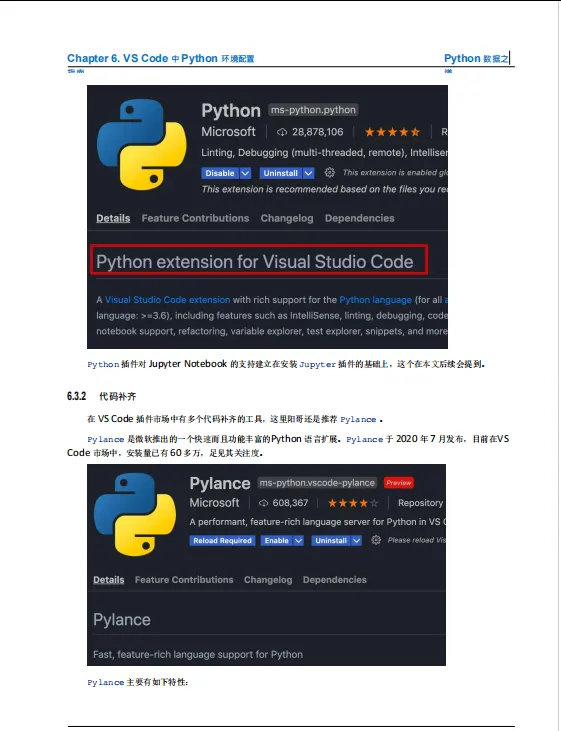Click 'A performant, feature-rich language server' description
Viewport: 561px width, 731px height.
318,522
